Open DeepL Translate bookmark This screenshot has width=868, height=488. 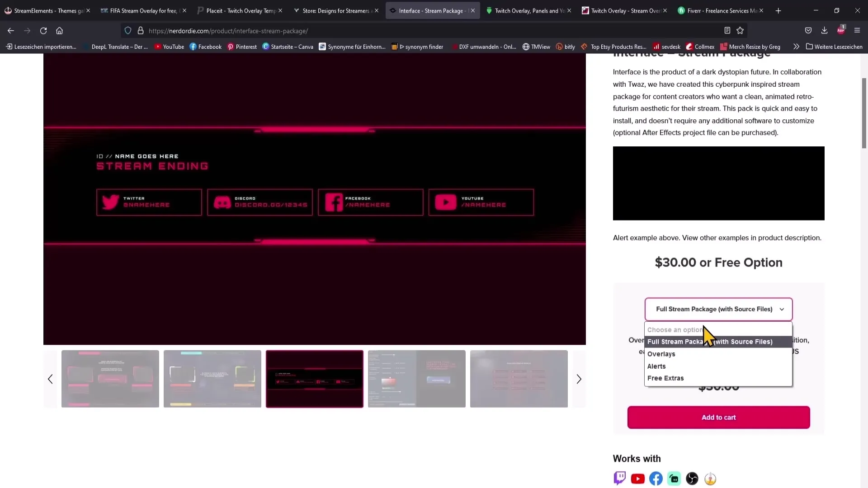(x=115, y=47)
